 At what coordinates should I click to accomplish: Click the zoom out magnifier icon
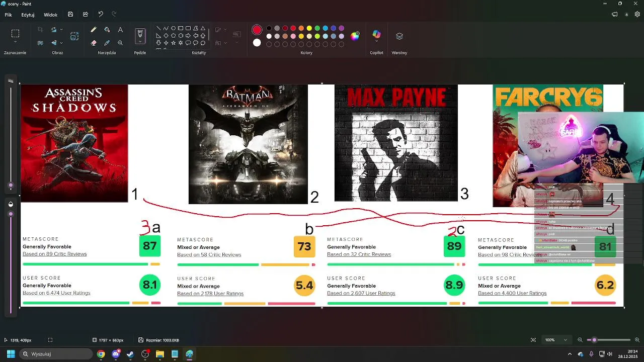pyautogui.click(x=580, y=340)
